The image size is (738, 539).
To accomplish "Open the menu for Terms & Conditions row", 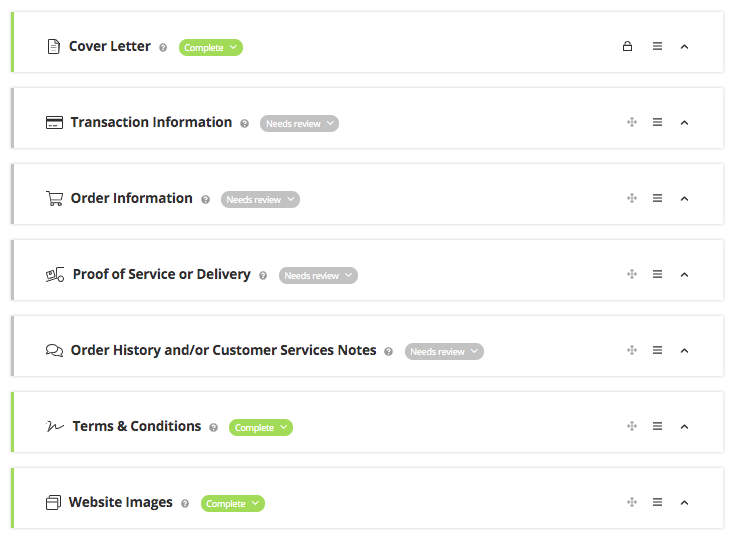I will point(657,426).
